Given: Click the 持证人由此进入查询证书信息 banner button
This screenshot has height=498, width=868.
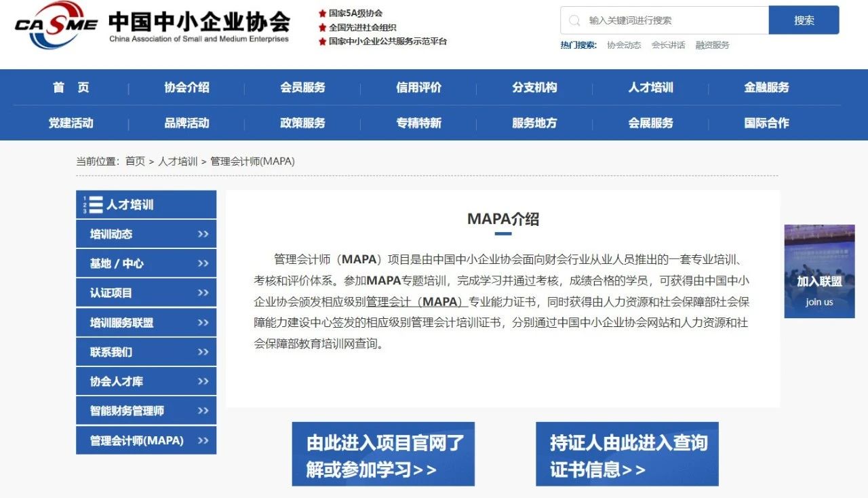Looking at the screenshot, I should 627,454.
